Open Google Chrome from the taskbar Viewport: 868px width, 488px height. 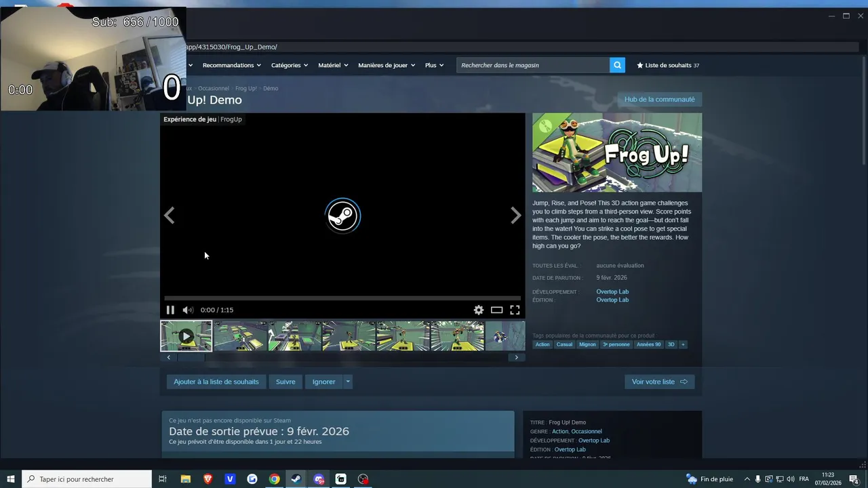pos(274,479)
